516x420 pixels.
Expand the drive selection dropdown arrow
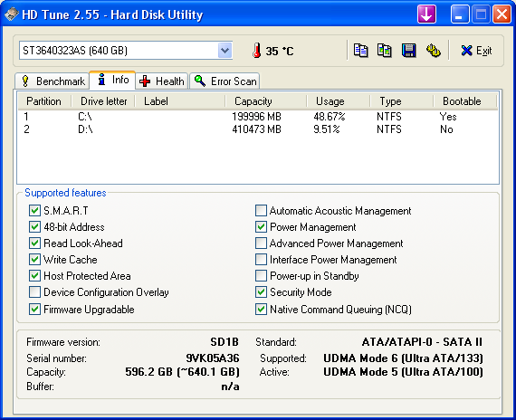pos(225,51)
